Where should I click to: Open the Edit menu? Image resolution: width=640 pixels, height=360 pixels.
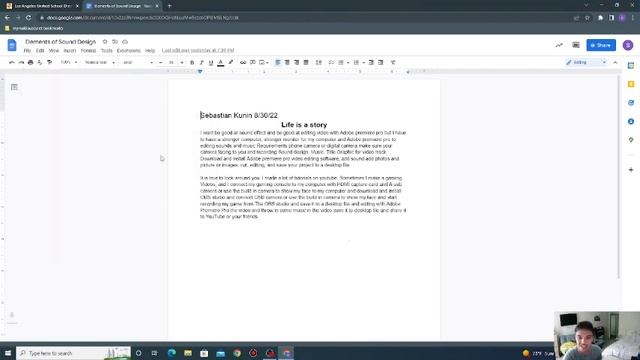pyautogui.click(x=40, y=51)
